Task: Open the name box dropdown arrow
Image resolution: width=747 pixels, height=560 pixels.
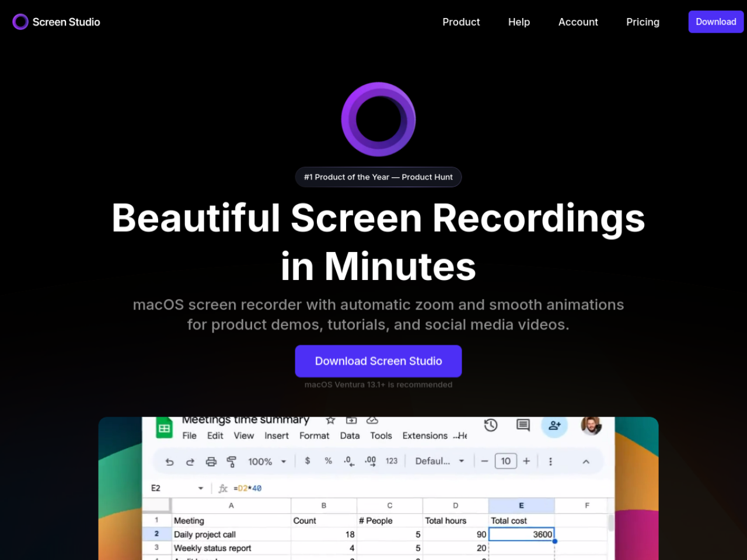Action: (201, 488)
